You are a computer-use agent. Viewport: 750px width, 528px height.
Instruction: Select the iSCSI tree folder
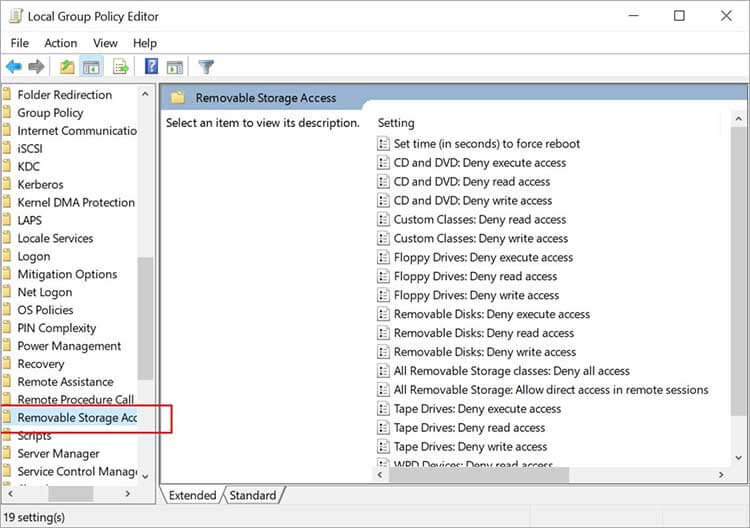point(30,149)
